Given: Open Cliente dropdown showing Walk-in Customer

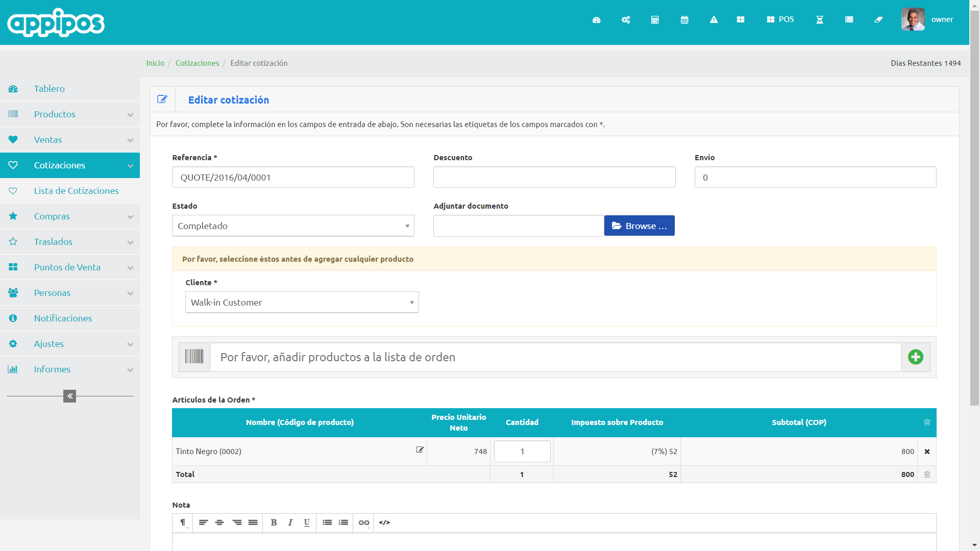Looking at the screenshot, I should pyautogui.click(x=302, y=302).
